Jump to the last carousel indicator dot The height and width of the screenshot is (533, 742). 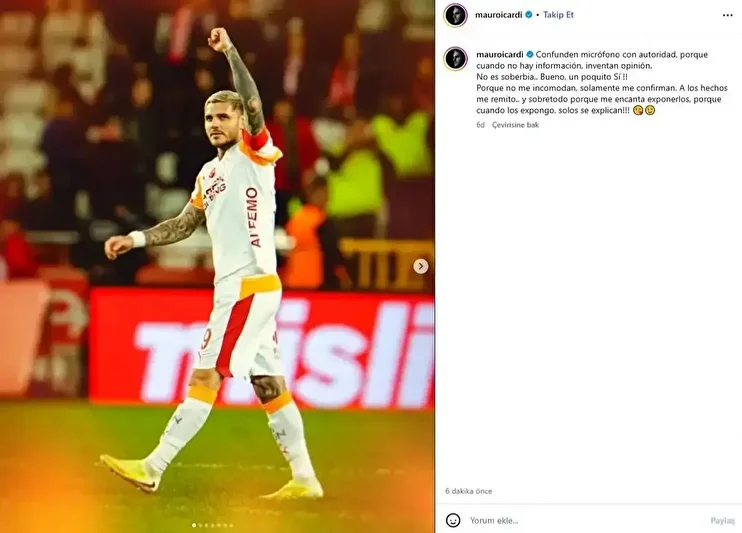pos(231,525)
